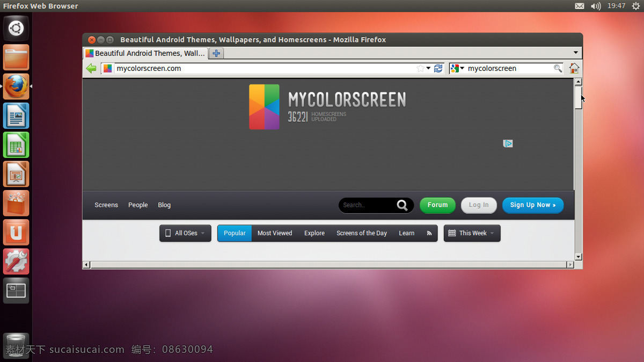Click the MyColorScreen logo
Viewport: 644px width, 362px height.
pyautogui.click(x=327, y=107)
